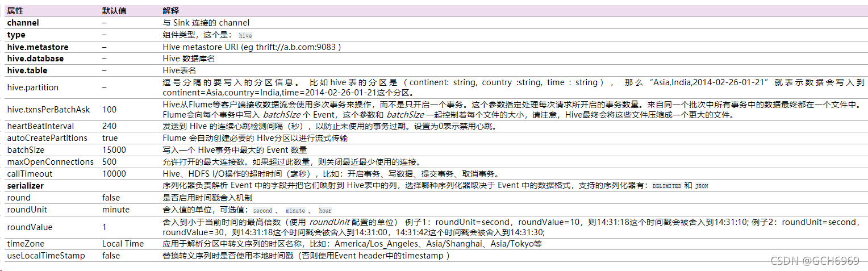Select the timeZone property name
This screenshot has height=271, width=868.
point(26,244)
